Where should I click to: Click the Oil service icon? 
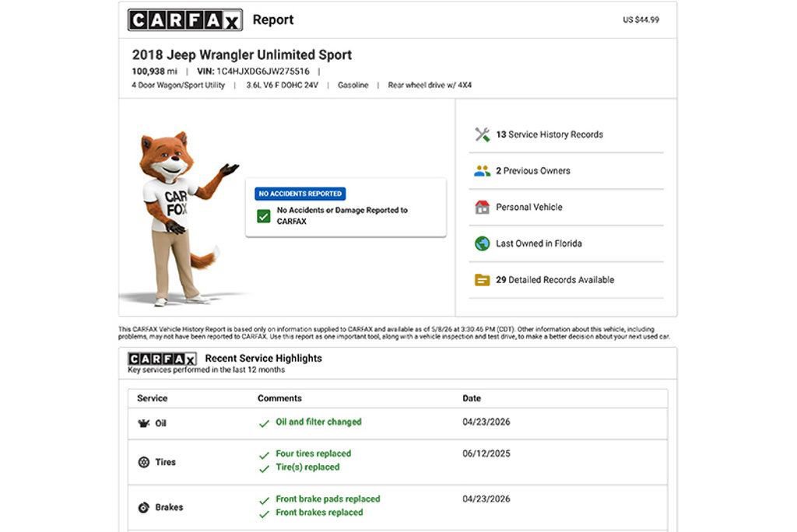coord(144,423)
